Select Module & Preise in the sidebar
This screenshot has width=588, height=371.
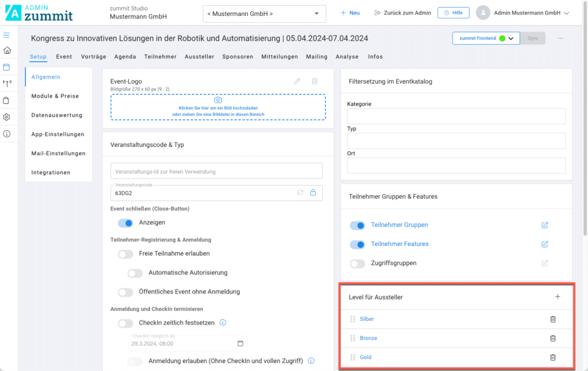point(55,96)
